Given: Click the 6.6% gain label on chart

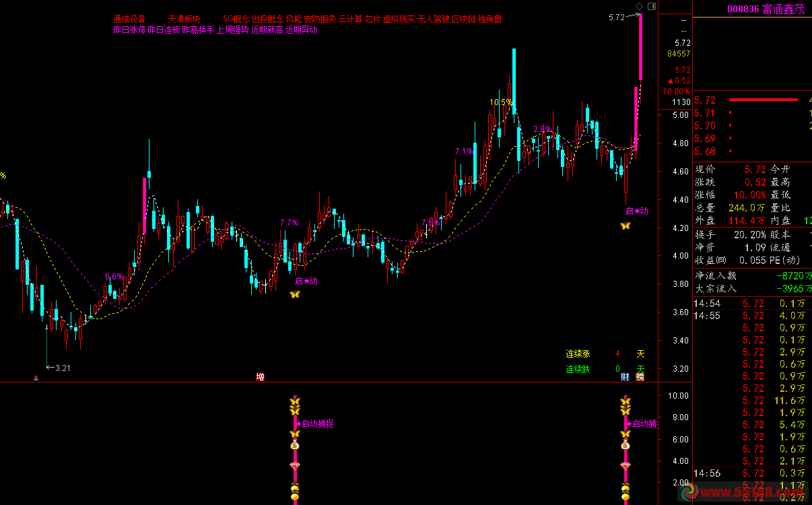Looking at the screenshot, I should pos(114,276).
